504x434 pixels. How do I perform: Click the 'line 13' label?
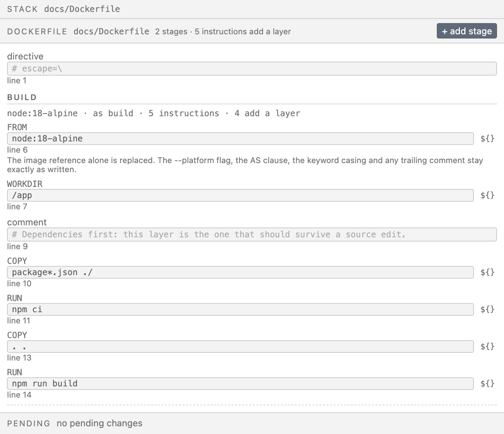(x=19, y=358)
